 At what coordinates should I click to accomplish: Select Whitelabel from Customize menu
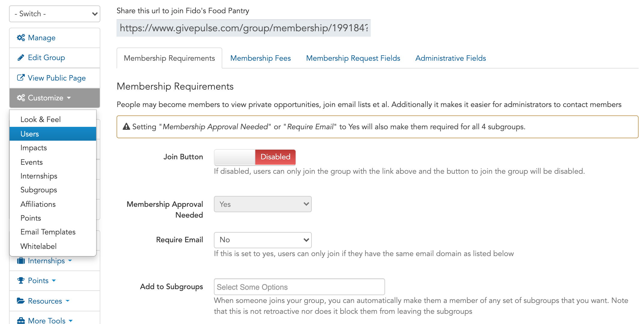(x=53, y=246)
